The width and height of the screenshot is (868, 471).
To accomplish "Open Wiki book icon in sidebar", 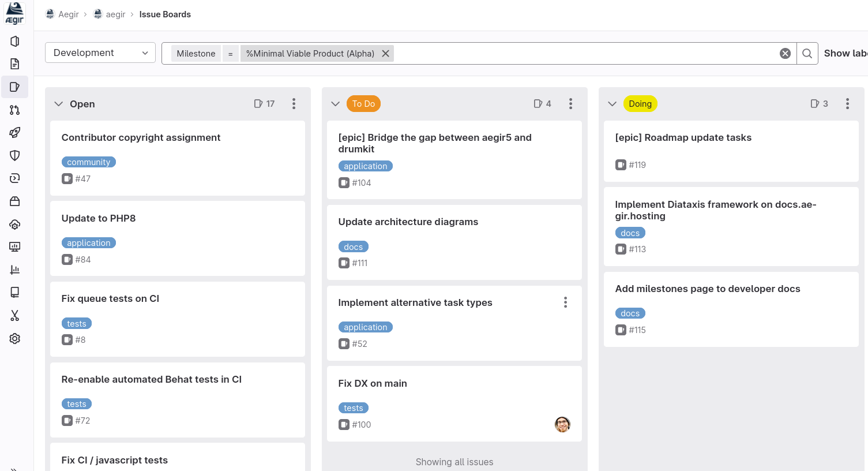I will pos(15,293).
